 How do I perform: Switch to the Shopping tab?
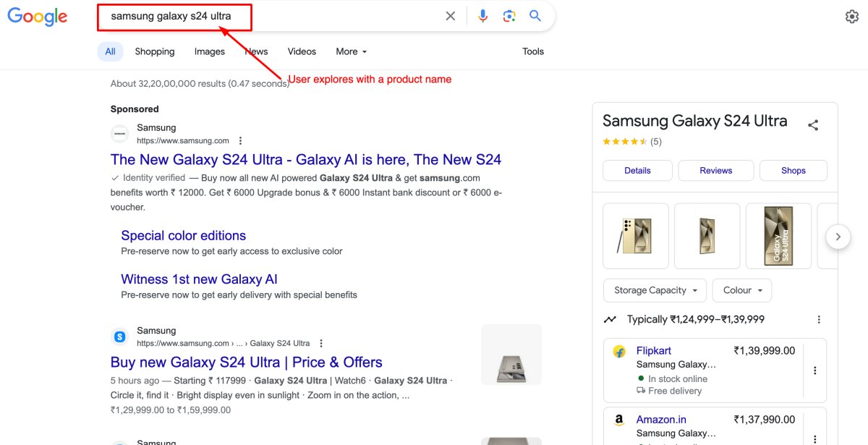(x=155, y=51)
